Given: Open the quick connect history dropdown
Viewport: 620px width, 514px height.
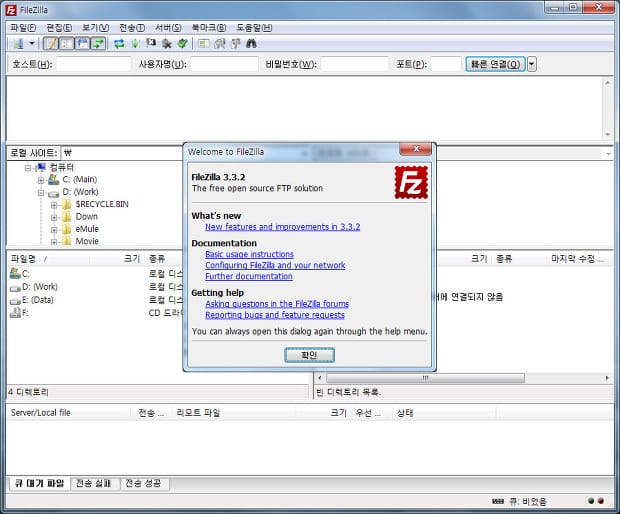Looking at the screenshot, I should click(532, 64).
